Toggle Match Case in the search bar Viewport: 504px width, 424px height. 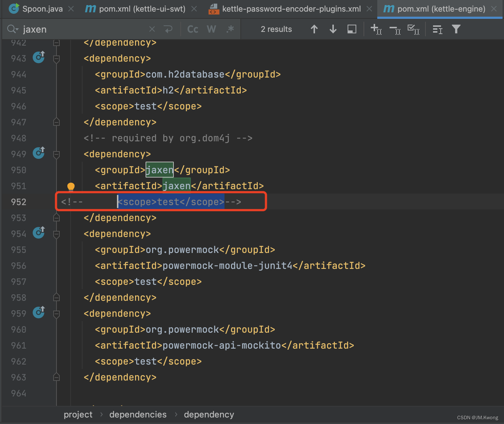192,29
